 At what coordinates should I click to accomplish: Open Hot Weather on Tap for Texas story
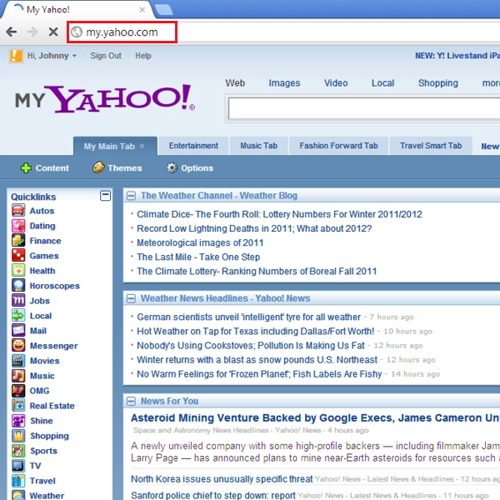[255, 331]
